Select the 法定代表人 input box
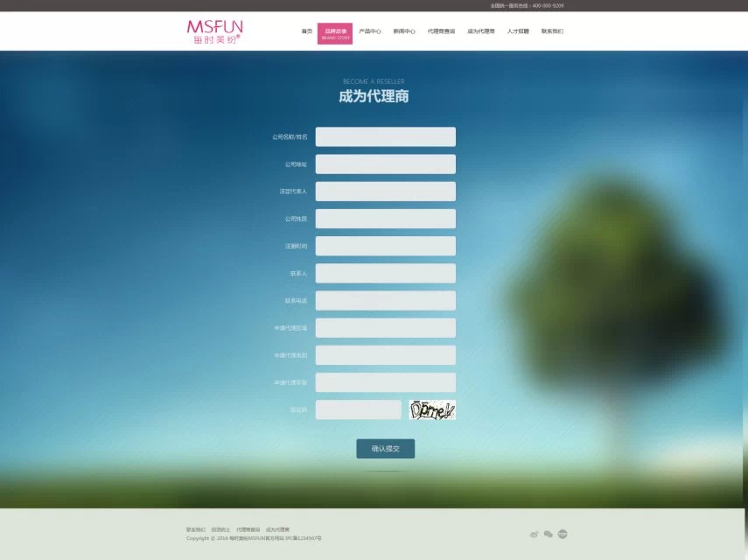Image resolution: width=748 pixels, height=560 pixels. click(x=385, y=192)
